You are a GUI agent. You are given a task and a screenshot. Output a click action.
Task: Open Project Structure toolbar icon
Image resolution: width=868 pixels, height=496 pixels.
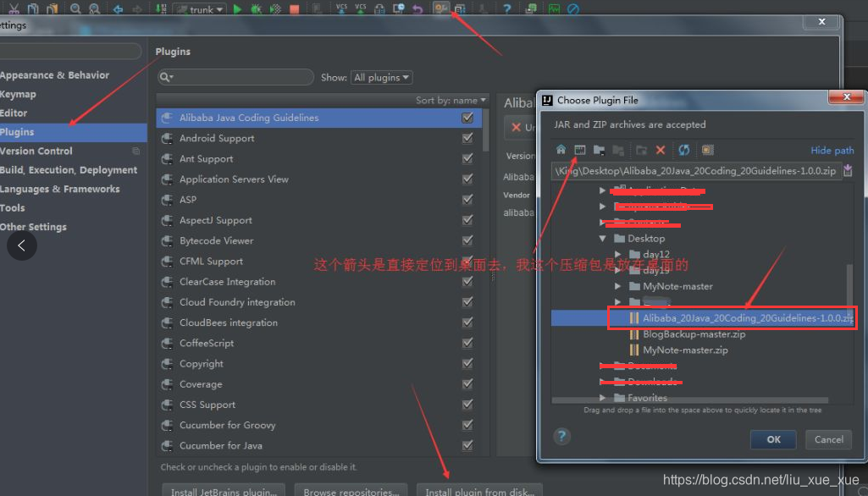pos(460,8)
